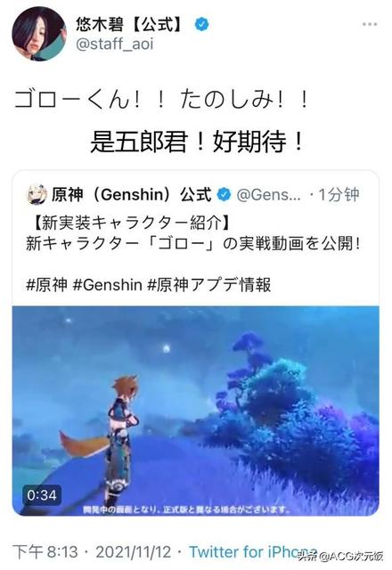Open the 悠木碧【公式】 display name
Screen dimensions: 392x570
131,24
